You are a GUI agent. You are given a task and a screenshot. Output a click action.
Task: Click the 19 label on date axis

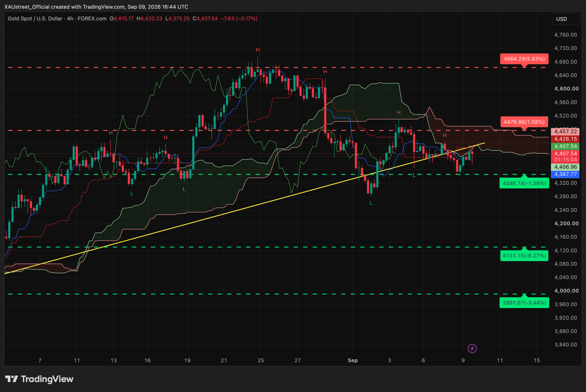tap(187, 360)
